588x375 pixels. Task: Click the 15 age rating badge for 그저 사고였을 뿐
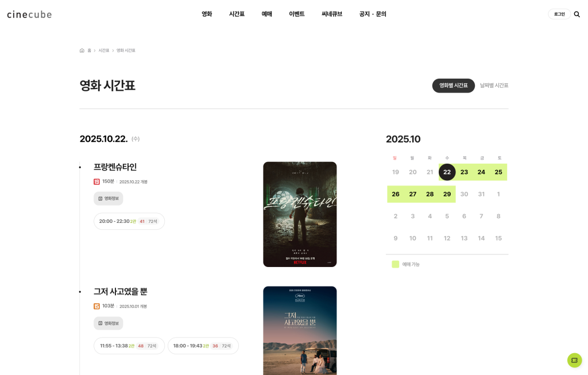point(96,307)
